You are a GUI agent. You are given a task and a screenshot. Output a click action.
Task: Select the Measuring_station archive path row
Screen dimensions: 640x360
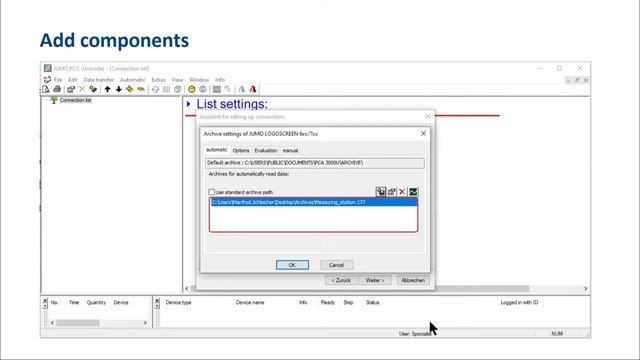click(314, 202)
